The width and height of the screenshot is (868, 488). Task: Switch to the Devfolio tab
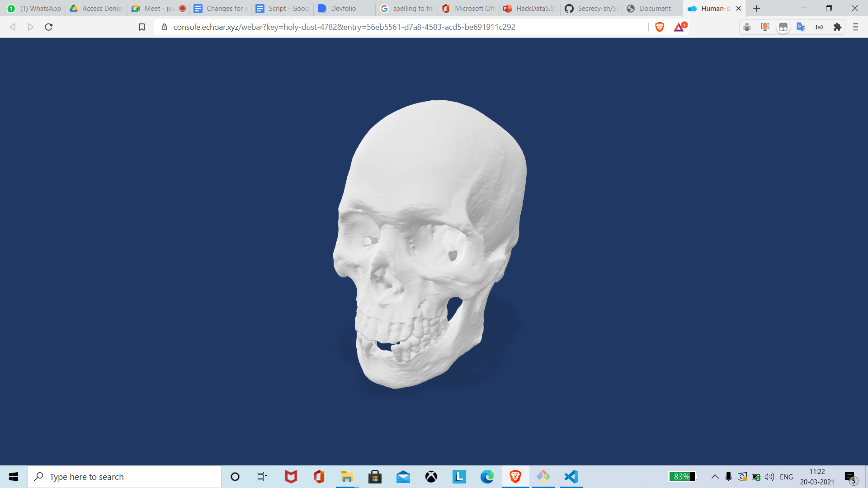(343, 9)
